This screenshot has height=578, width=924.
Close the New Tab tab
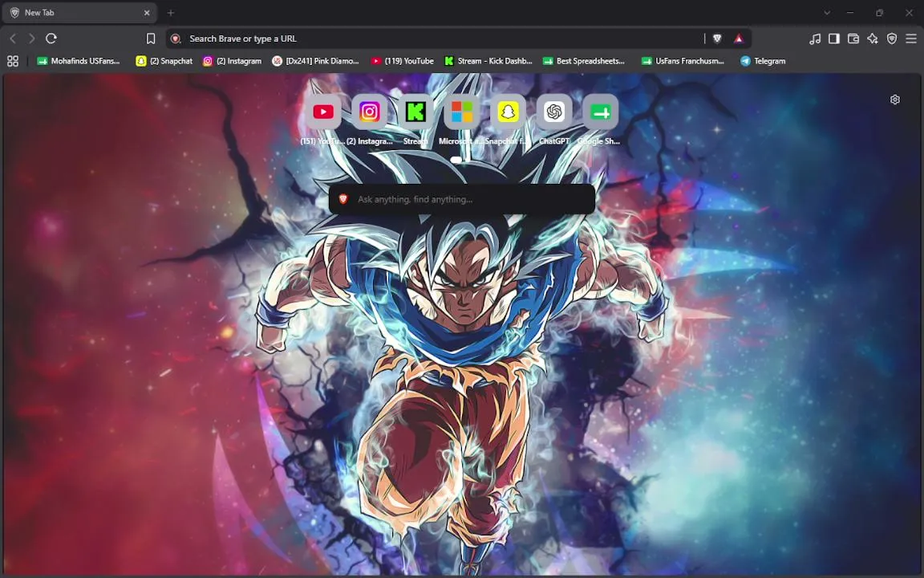(147, 12)
